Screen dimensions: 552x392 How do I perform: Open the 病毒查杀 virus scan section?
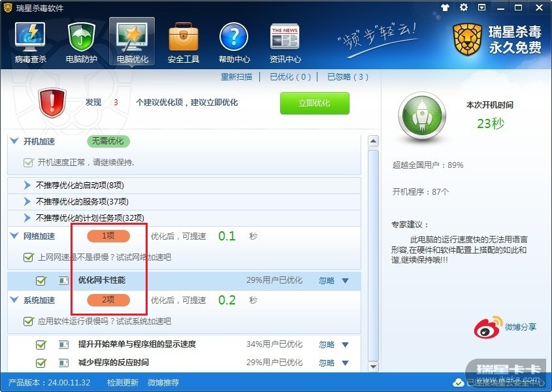pyautogui.click(x=30, y=42)
